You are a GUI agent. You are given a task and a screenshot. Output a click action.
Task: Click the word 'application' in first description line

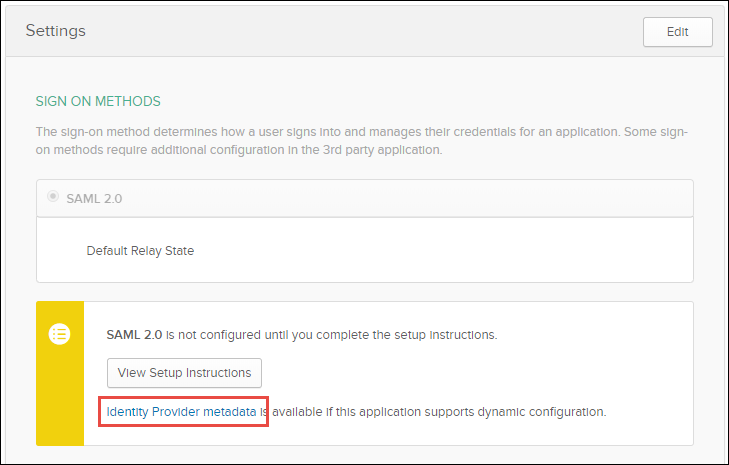click(x=562, y=132)
